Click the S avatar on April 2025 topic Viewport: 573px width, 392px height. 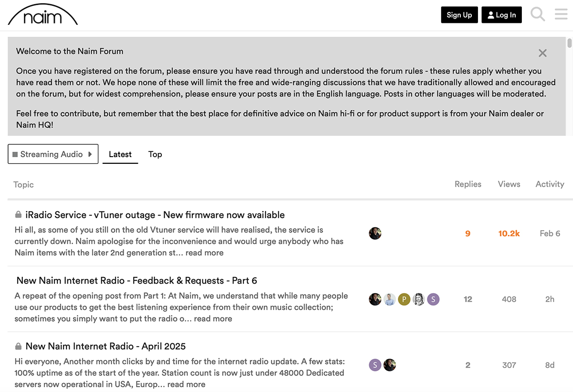click(375, 365)
